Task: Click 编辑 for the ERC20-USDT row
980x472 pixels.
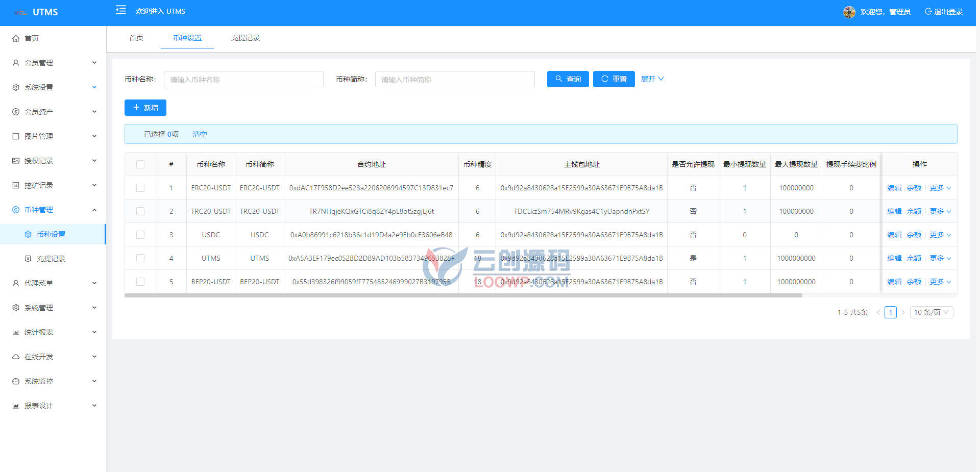Action: click(x=894, y=188)
